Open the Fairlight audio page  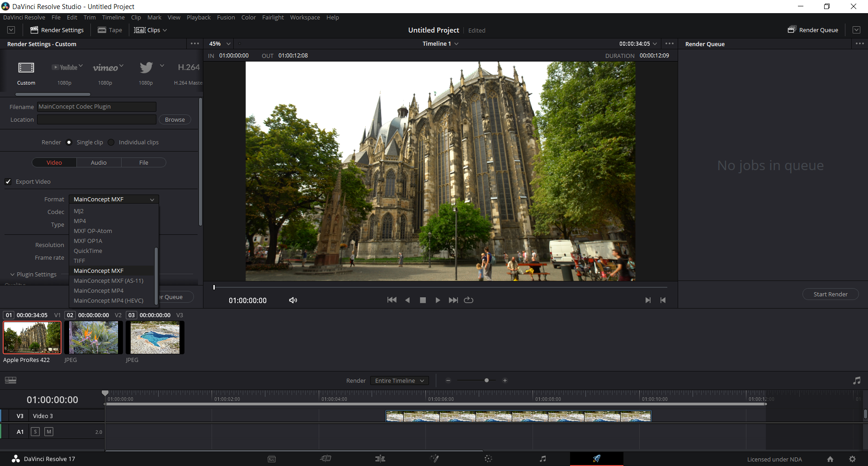click(543, 459)
